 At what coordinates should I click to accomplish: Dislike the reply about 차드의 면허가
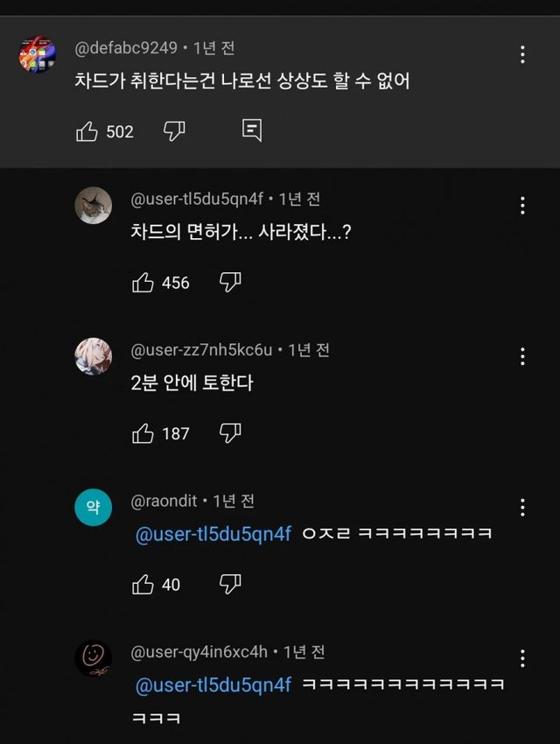(x=230, y=282)
